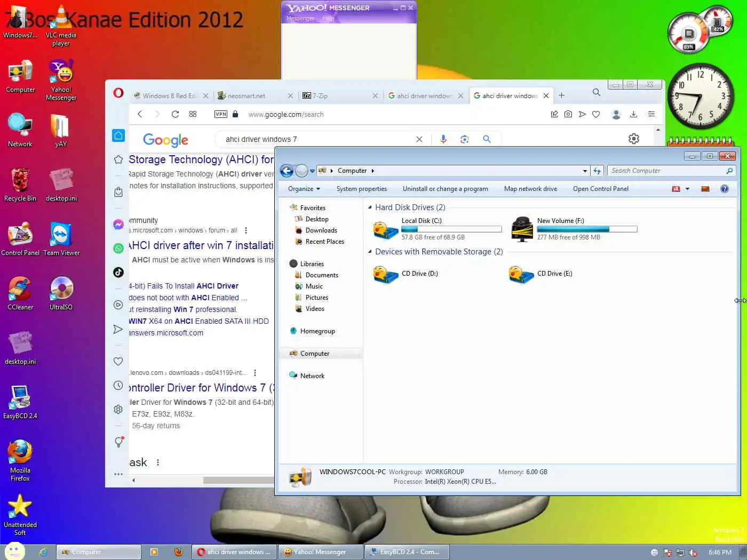Open Controller Driver for Windows 7 result
Image resolution: width=747 pixels, height=560 pixels.
point(201,388)
